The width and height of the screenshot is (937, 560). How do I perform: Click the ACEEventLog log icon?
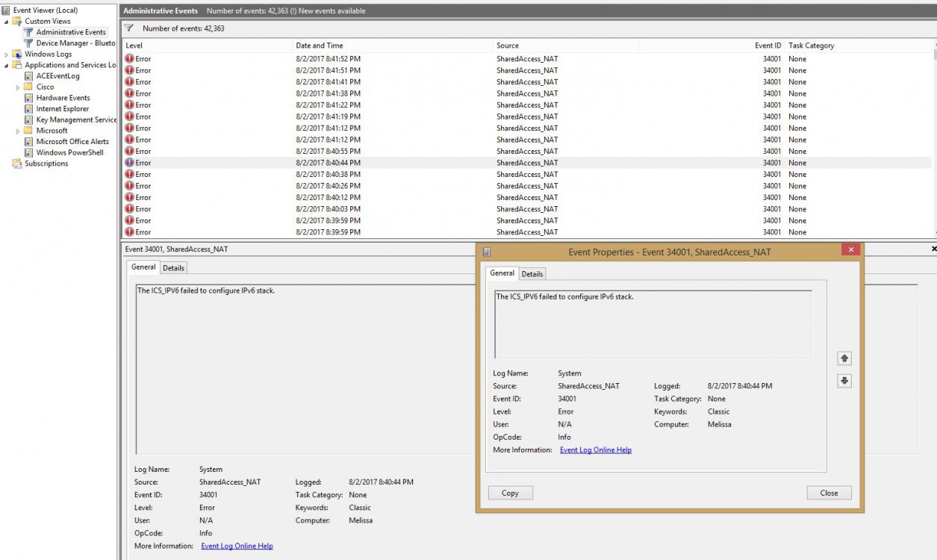[28, 76]
